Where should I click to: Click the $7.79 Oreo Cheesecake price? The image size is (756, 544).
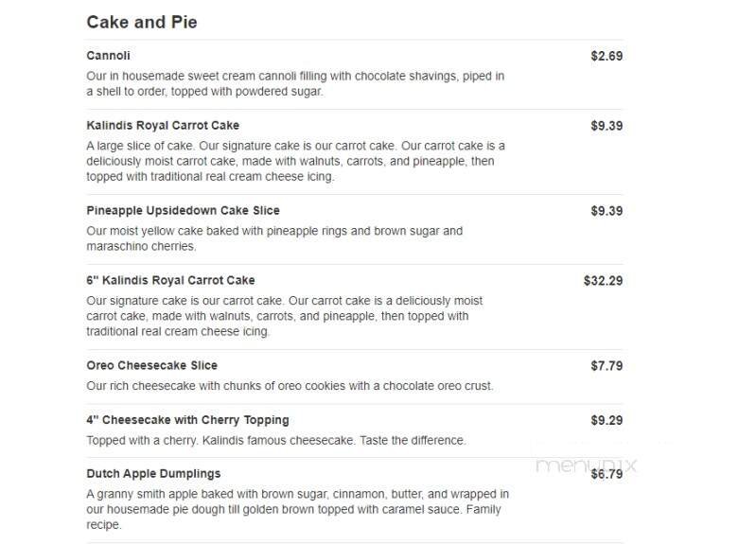coord(607,366)
